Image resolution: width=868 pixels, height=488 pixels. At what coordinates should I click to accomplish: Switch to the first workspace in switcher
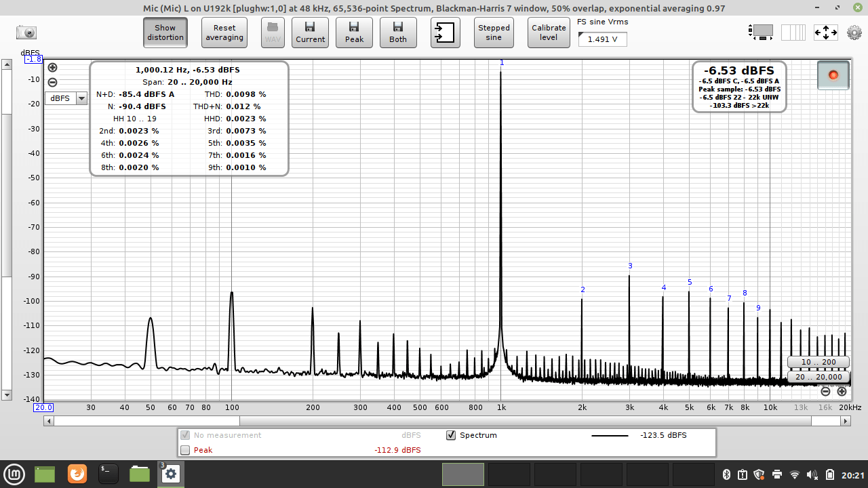click(463, 474)
